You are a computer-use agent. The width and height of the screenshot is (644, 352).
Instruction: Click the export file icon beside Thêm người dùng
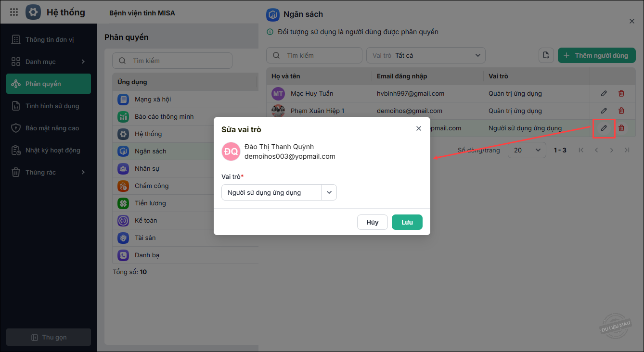click(x=546, y=55)
